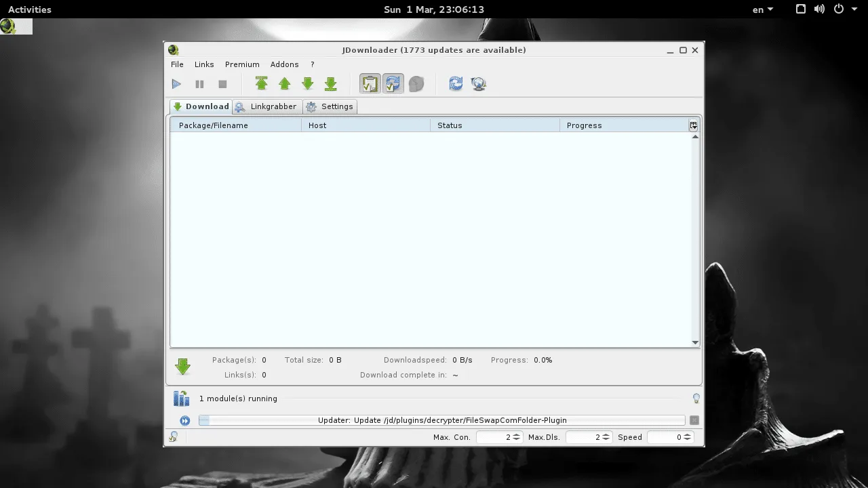Click the 'Total size:' label

304,360
